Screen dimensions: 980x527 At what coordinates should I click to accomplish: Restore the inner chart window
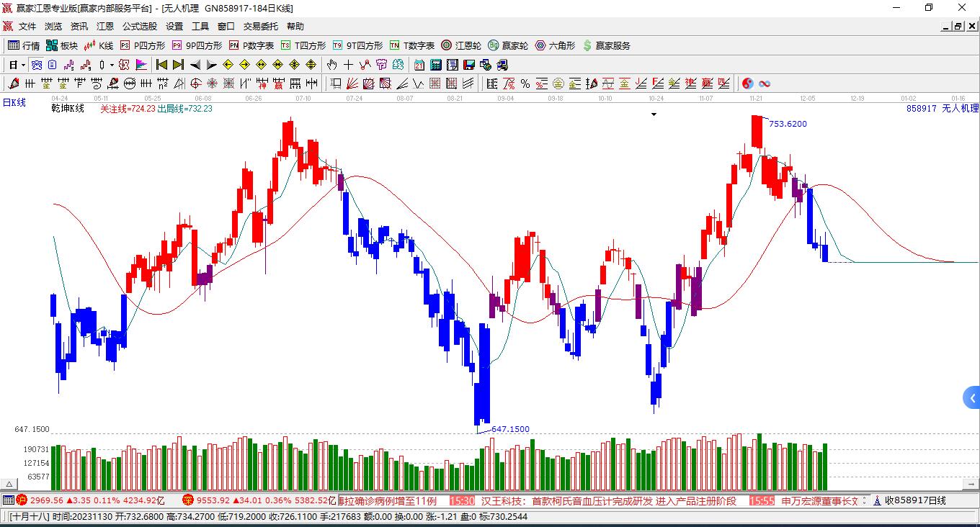958,27
